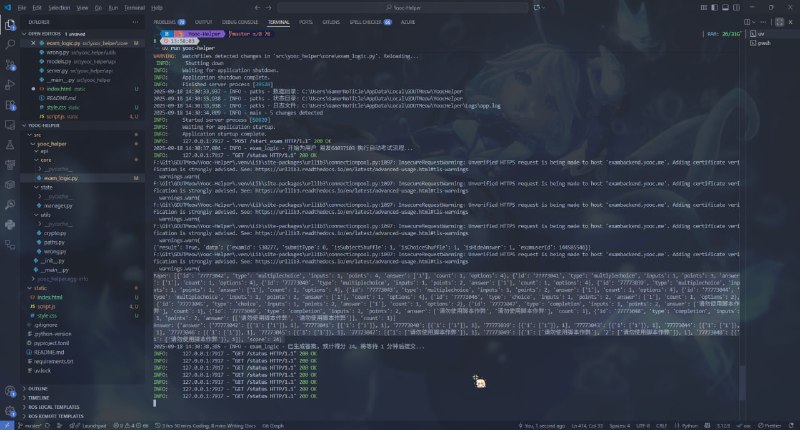The width and height of the screenshot is (800, 430).
Task: Open the Run and Debug view
Action: click(x=9, y=87)
